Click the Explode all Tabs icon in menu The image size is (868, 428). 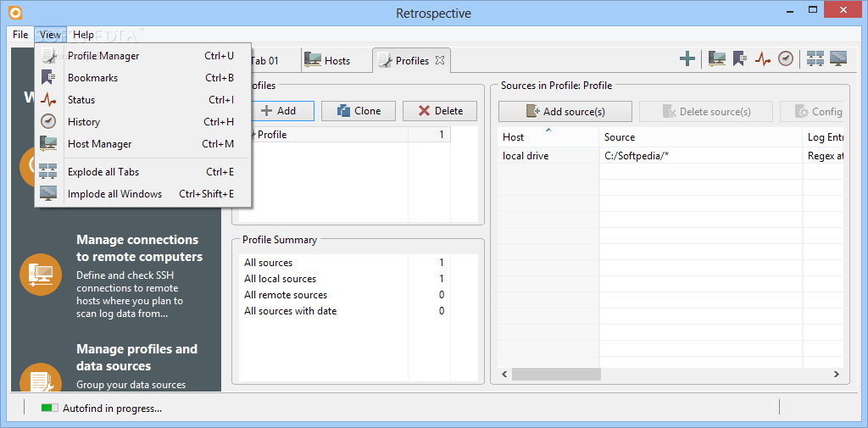(x=48, y=172)
